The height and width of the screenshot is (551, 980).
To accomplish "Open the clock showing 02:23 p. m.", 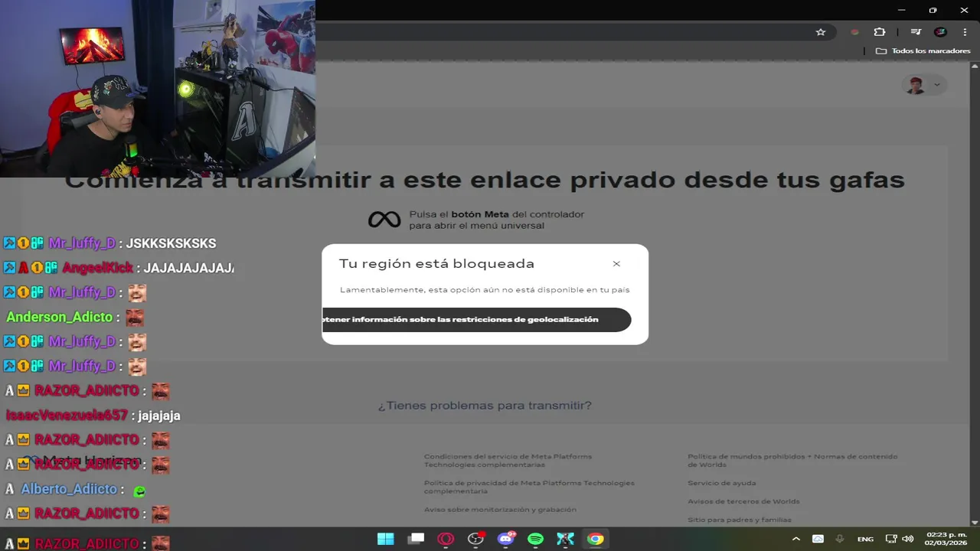I will click(x=946, y=539).
